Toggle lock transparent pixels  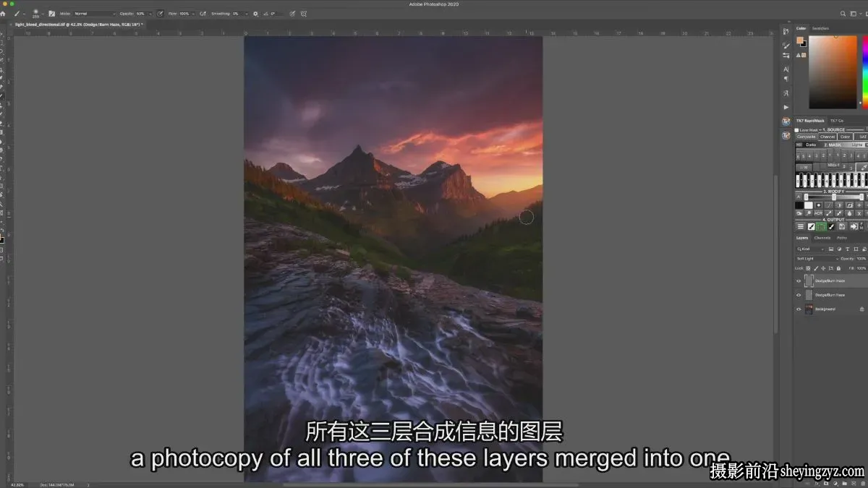click(x=808, y=268)
